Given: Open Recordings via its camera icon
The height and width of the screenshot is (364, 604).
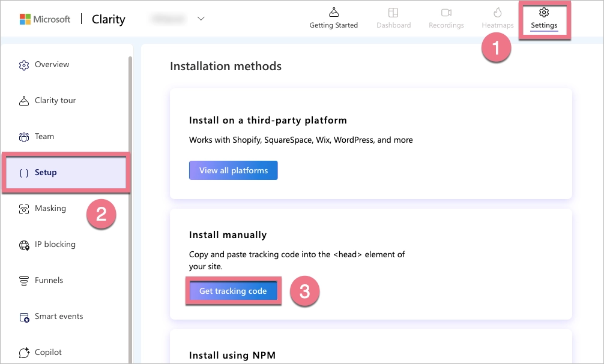Looking at the screenshot, I should 445,13.
